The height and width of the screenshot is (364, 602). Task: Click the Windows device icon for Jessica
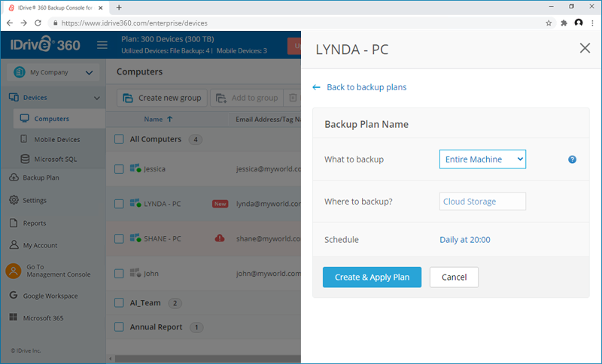(135, 168)
